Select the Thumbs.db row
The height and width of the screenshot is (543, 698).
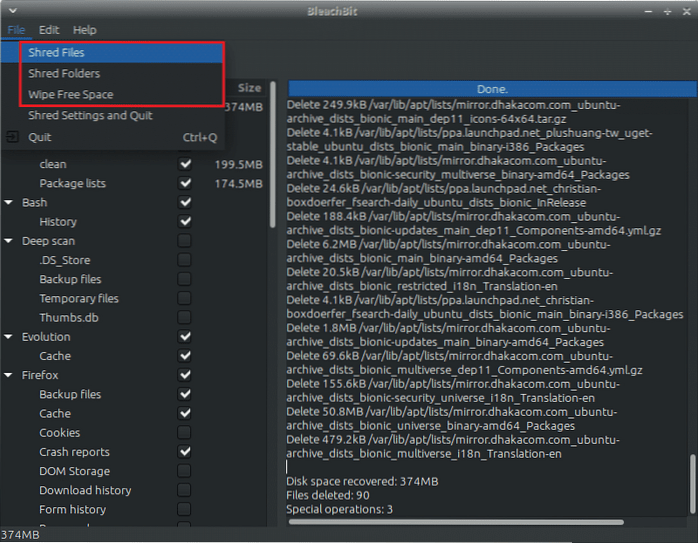pyautogui.click(x=134, y=317)
